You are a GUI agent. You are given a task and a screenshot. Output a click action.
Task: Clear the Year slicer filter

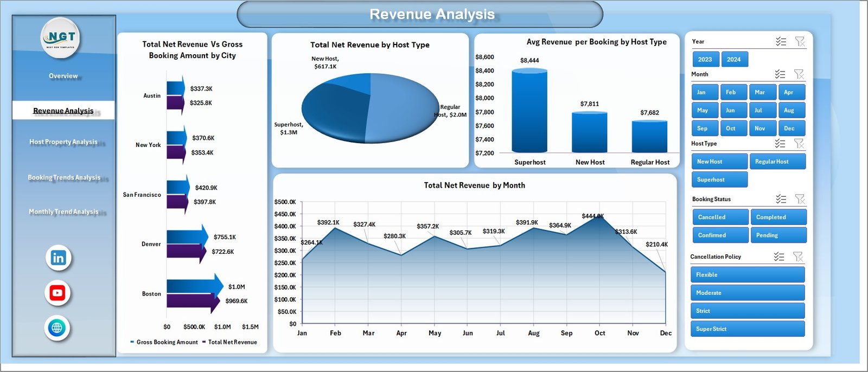coord(800,42)
